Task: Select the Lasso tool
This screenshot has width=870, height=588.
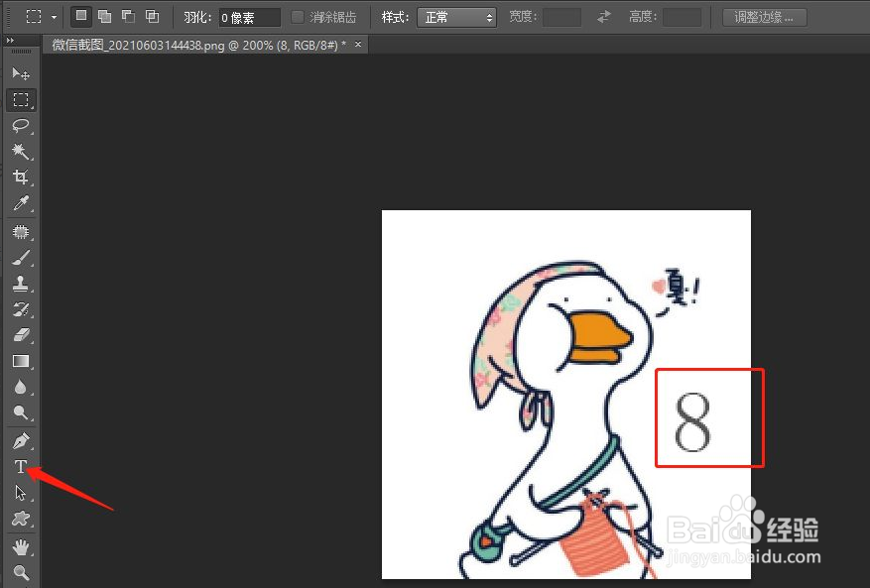Action: tap(20, 126)
